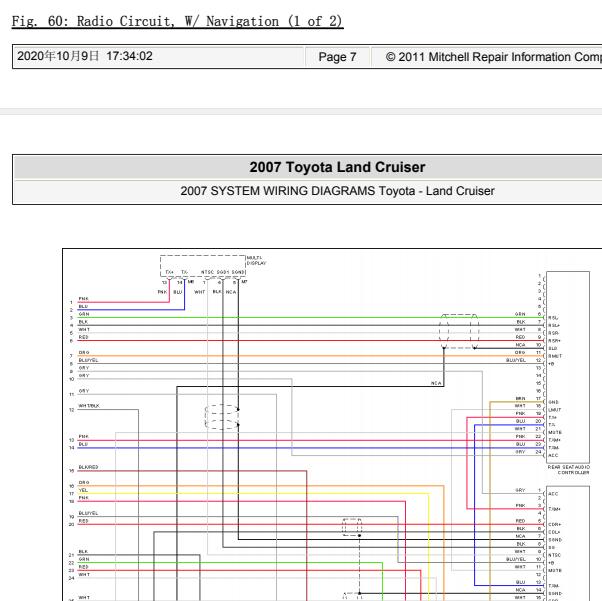Click the 'MULTI DISPLAY' label in the wiring diagram
The image size is (602, 601).
tap(256, 260)
